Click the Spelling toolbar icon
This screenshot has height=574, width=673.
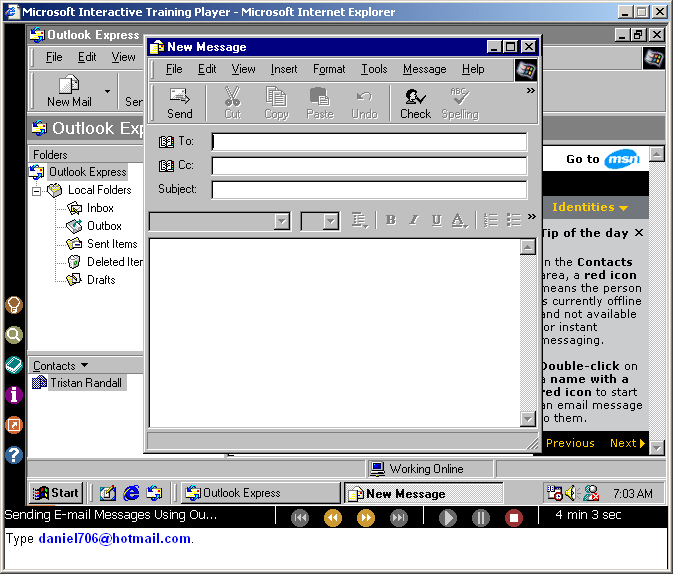click(x=460, y=103)
